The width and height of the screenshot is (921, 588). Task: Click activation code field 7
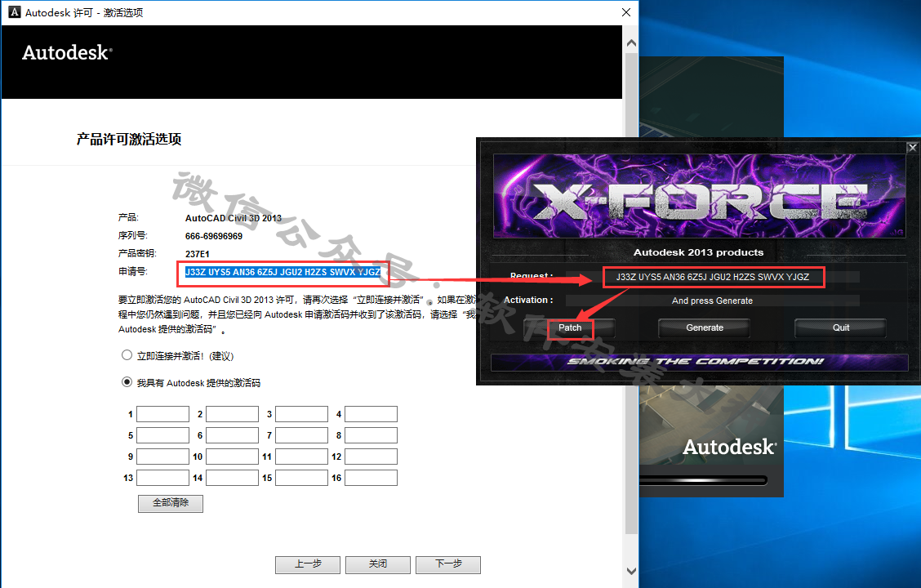301,435
